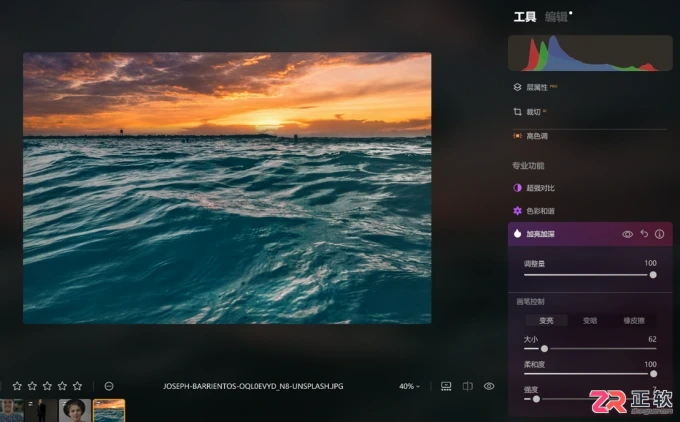Toggle before/after compare split view
Image resolution: width=680 pixels, height=422 pixels.
[468, 386]
